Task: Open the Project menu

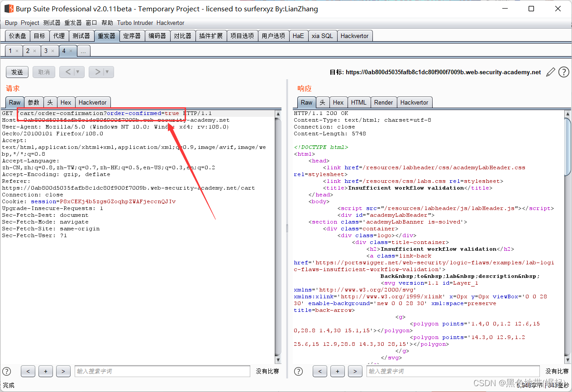Action: tap(30, 23)
